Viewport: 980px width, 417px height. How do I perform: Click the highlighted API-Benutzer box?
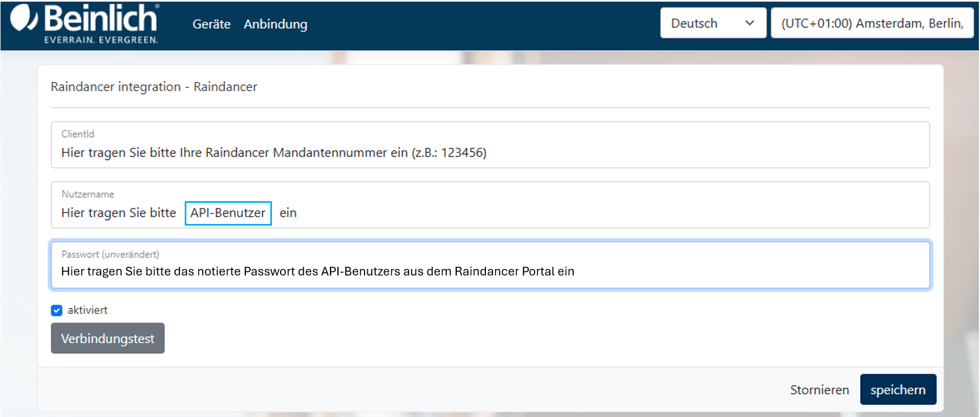[x=228, y=213]
